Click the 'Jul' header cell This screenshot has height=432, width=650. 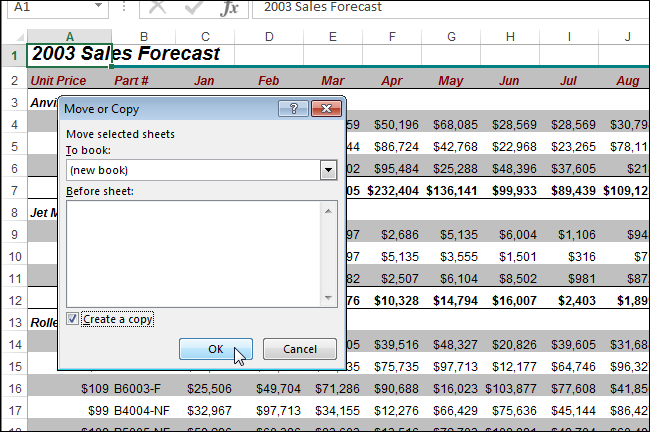coord(568,80)
